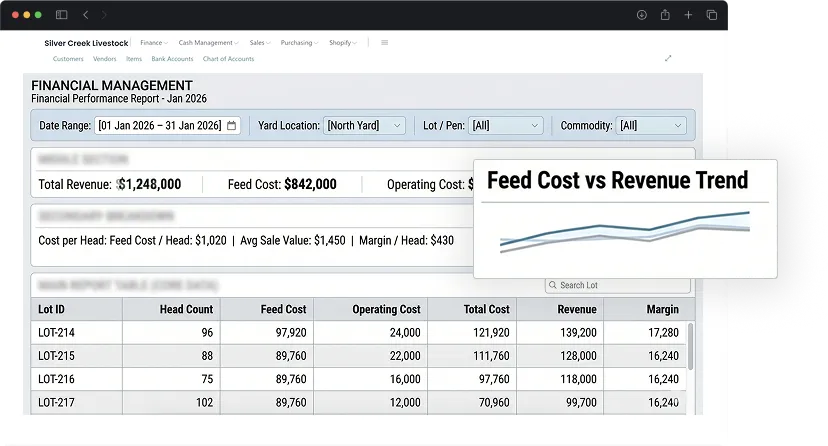Open the Chart of Accounts link

point(228,59)
